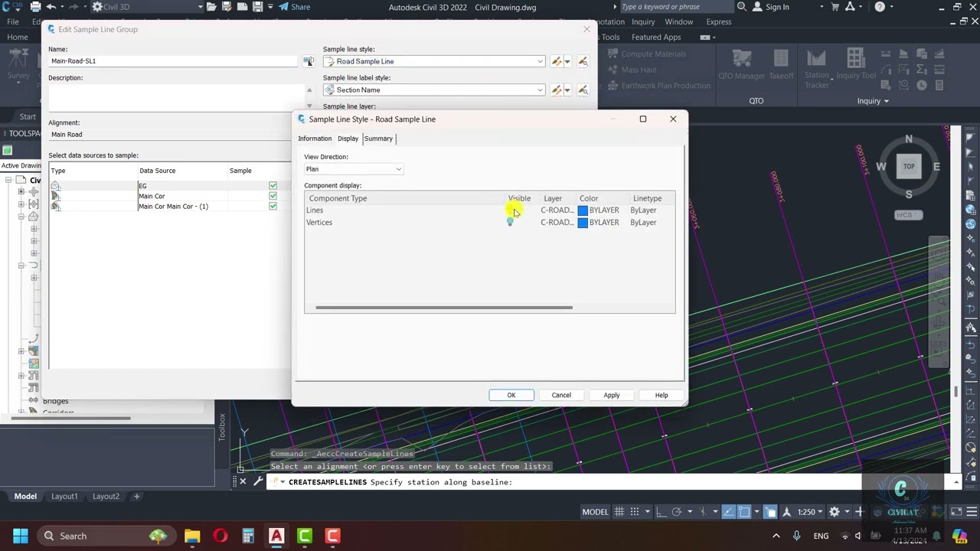Image resolution: width=980 pixels, height=551 pixels.
Task: Click the Windows Start button
Action: point(20,536)
